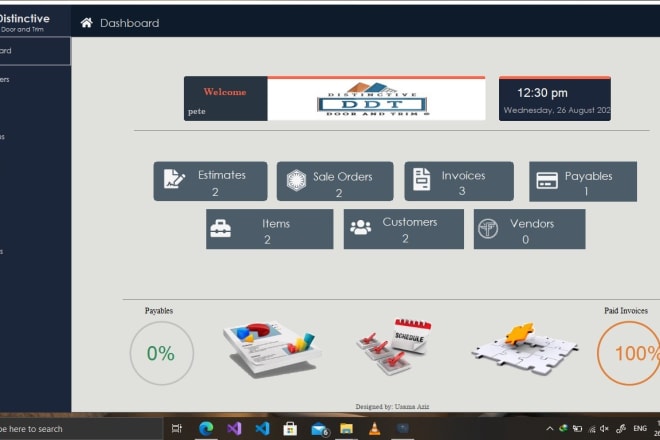Image resolution: width=660 pixels, height=440 pixels.
Task: Click the Items toolbox icon
Action: [x=221, y=229]
